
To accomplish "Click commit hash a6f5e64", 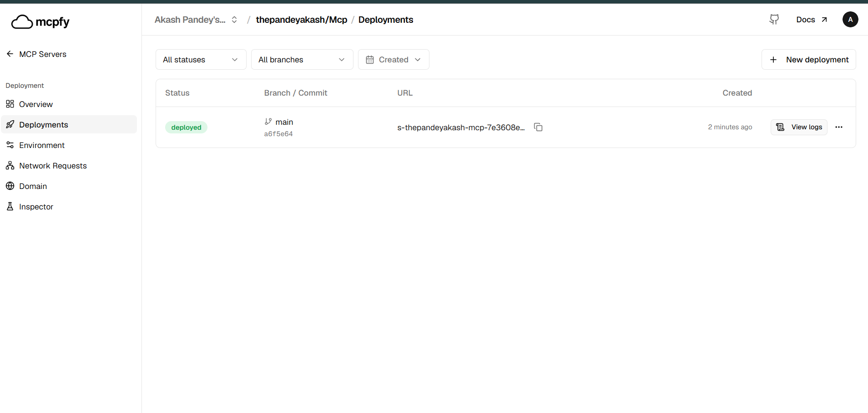I will tap(278, 134).
